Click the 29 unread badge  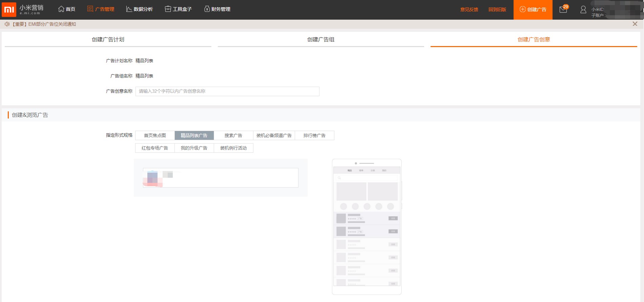(566, 7)
